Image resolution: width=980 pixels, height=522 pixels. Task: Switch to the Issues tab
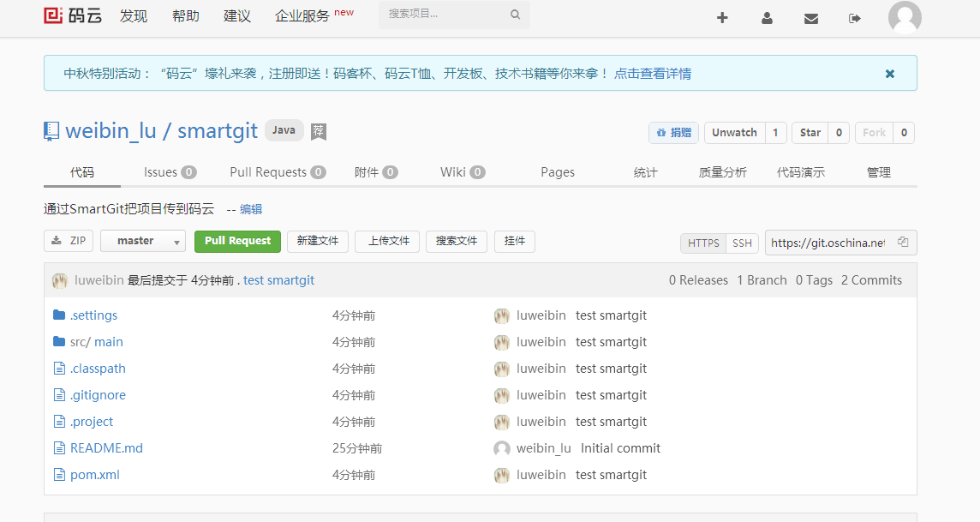[x=170, y=172]
